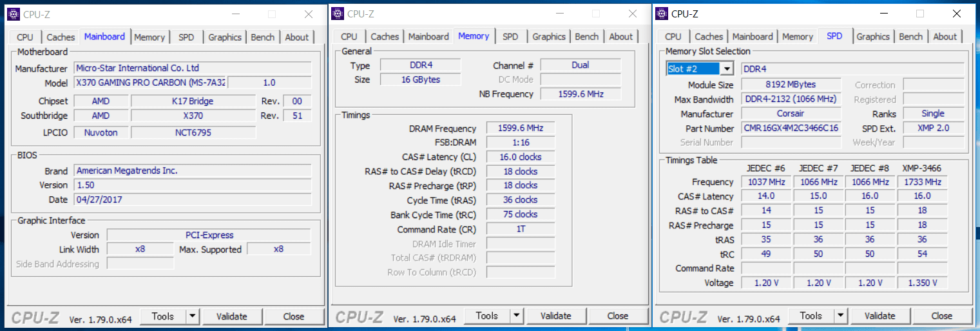The width and height of the screenshot is (980, 331).
Task: Expand the Tools arrow in the Mainboard window
Action: (192, 316)
